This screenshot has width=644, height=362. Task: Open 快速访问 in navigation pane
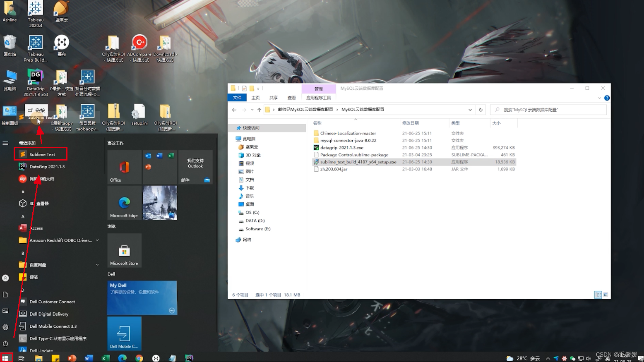click(x=251, y=128)
